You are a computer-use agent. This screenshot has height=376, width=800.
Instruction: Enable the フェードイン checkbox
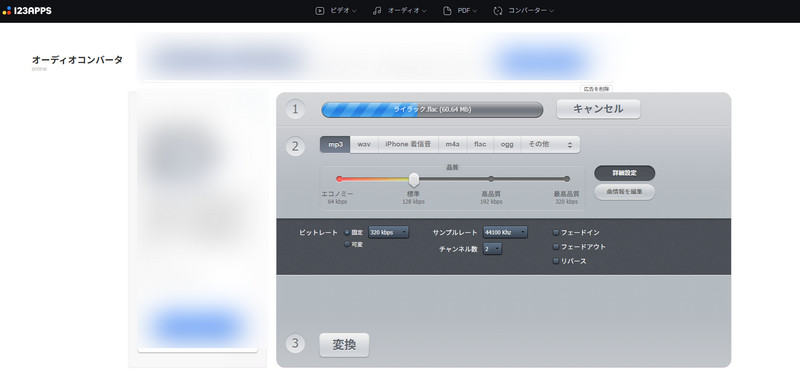point(556,233)
